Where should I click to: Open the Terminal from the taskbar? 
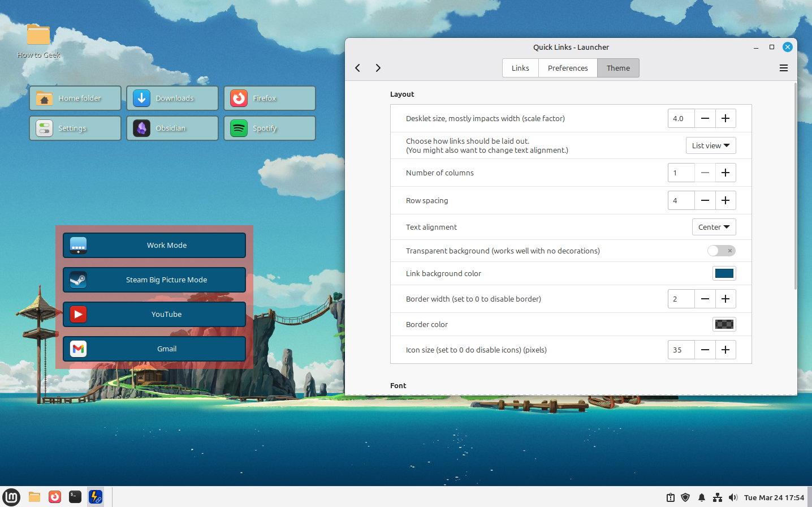pos(75,497)
